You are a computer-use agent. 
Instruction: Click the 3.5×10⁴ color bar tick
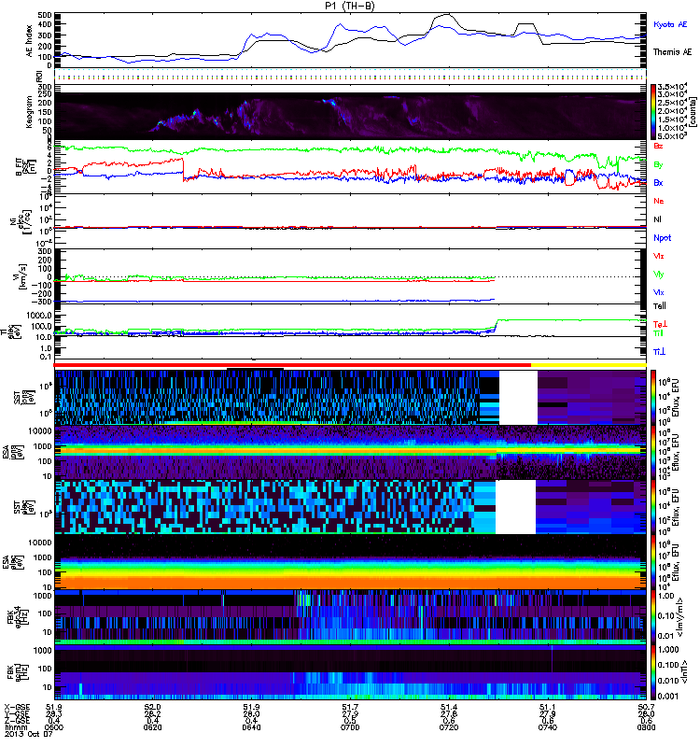point(672,87)
